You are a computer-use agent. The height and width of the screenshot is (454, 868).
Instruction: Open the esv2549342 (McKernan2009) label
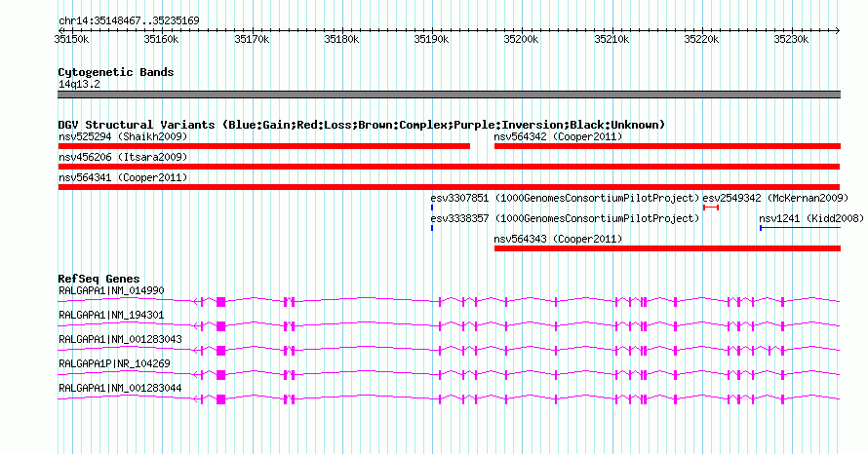(775, 198)
